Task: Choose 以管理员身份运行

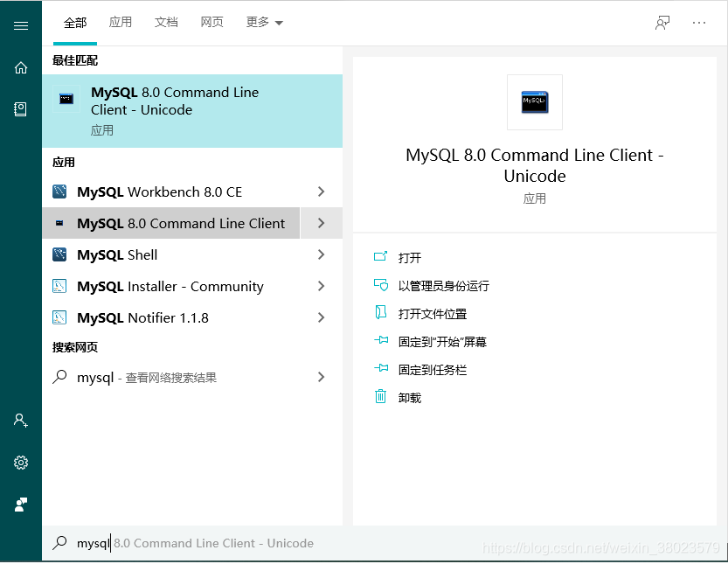Action: click(x=443, y=286)
